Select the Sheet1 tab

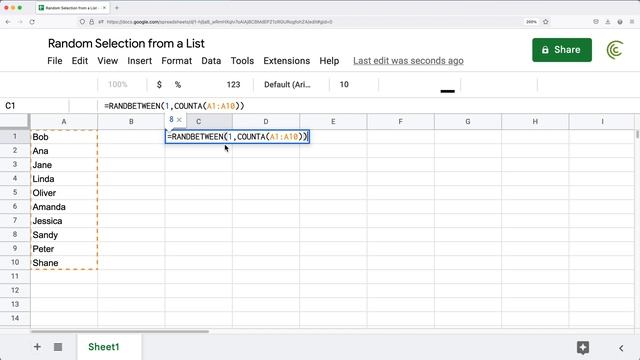(104, 347)
